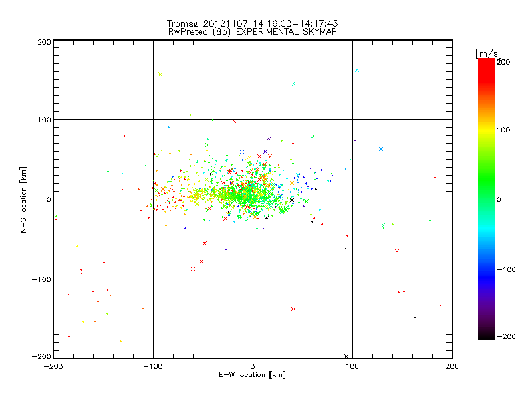Select the red X marker just below 100 km N-S line
The height and width of the screenshot is (399, 532).
(234, 121)
